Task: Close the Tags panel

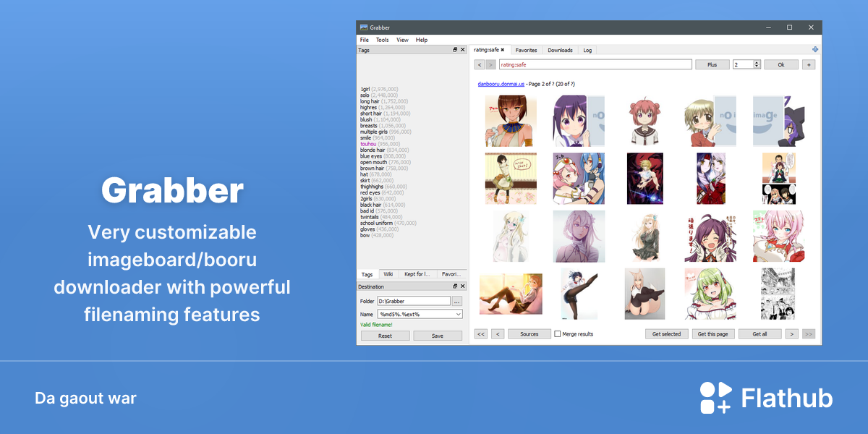Action: tap(463, 50)
